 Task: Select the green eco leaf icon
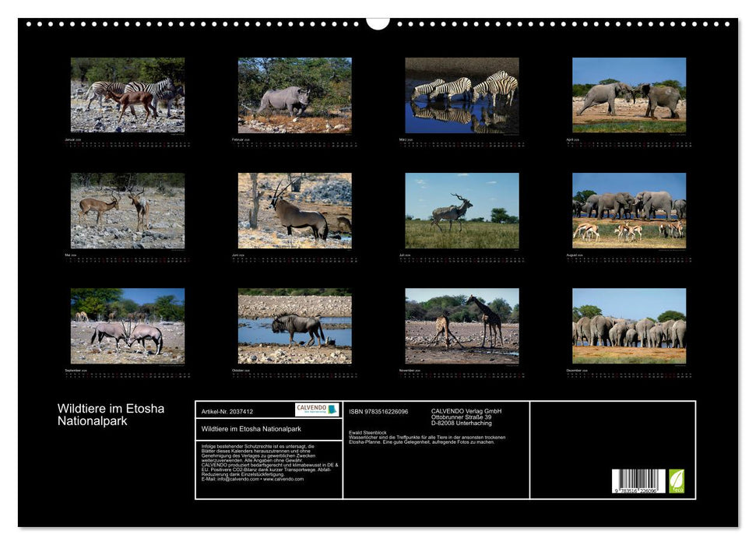pyautogui.click(x=677, y=479)
